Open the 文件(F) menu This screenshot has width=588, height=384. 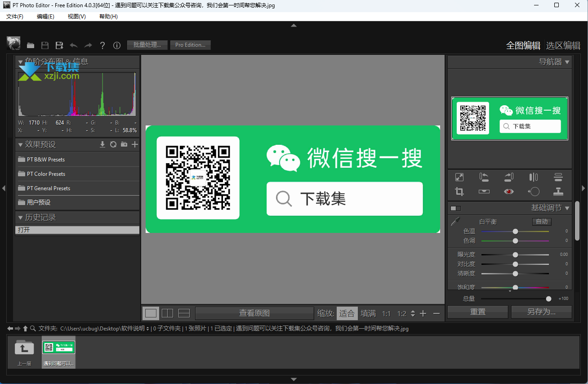pos(15,16)
